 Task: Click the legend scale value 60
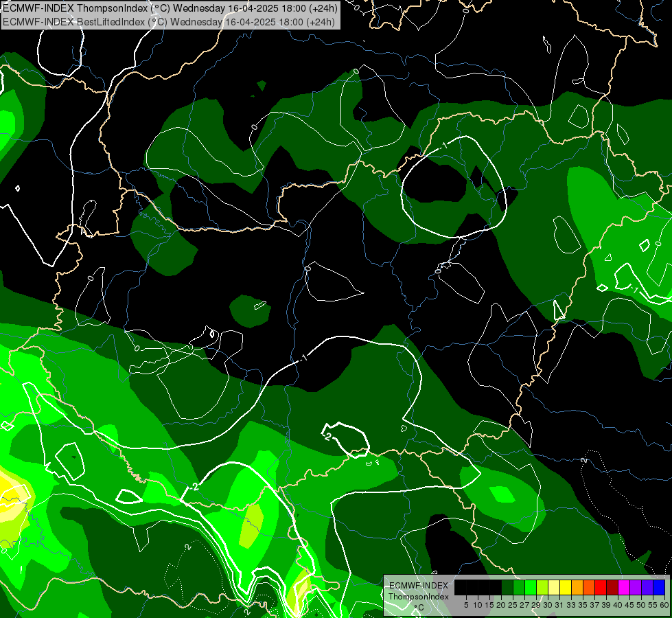pos(664,605)
